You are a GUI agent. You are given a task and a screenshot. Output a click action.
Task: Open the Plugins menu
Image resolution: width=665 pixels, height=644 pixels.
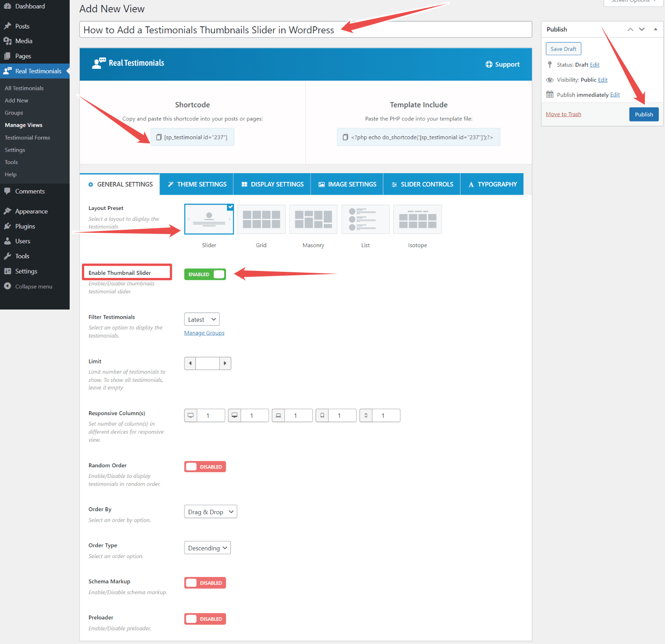(25, 226)
